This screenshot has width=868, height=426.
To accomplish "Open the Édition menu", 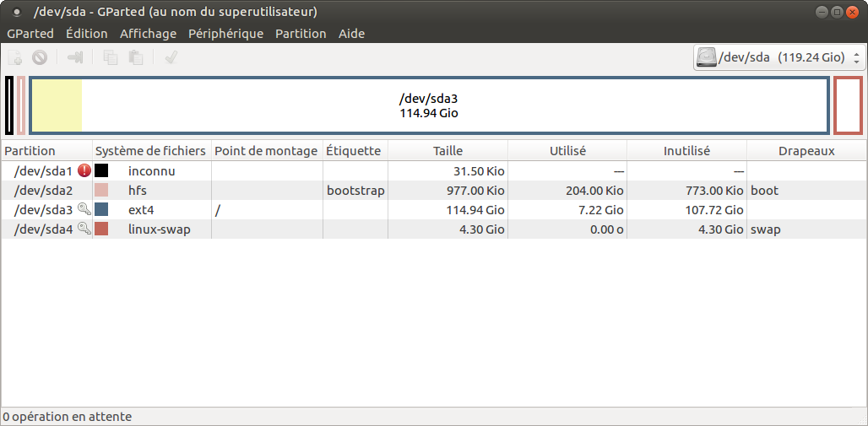I will pos(87,34).
